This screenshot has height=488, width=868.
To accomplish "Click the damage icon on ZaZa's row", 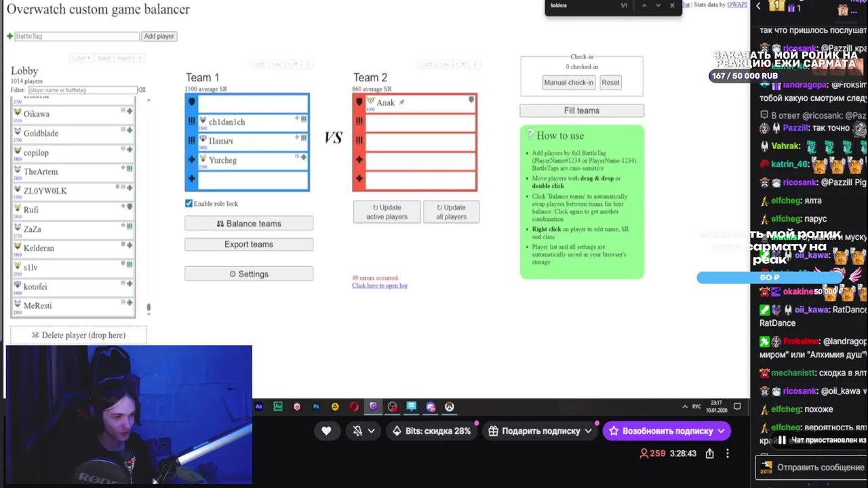I will [x=130, y=226].
